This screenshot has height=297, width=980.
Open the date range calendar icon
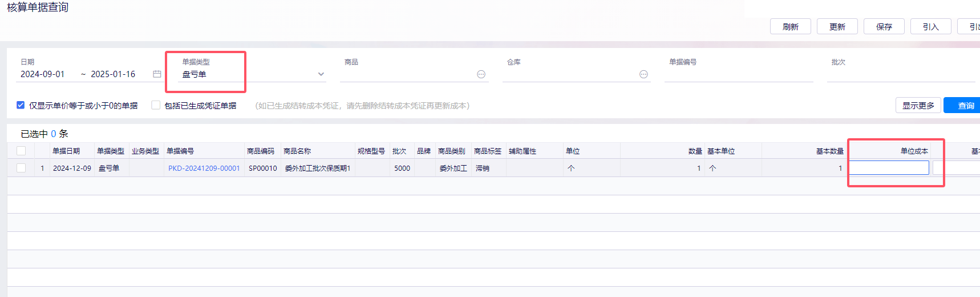[157, 74]
